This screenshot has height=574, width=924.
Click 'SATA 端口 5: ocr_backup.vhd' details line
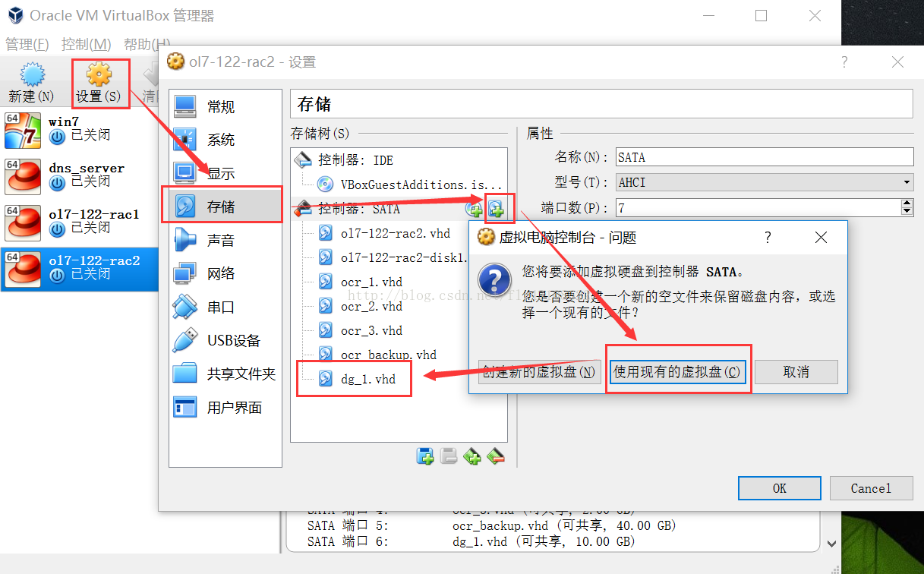click(x=492, y=525)
